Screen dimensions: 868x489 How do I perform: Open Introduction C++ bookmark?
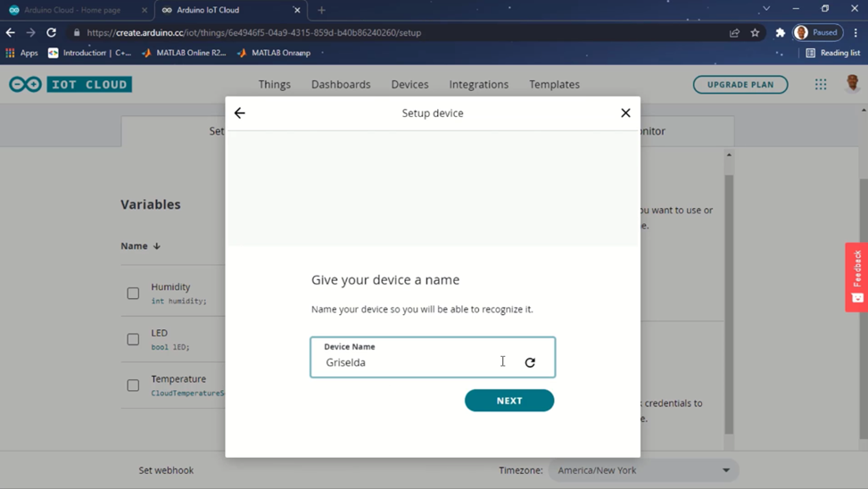click(x=90, y=54)
